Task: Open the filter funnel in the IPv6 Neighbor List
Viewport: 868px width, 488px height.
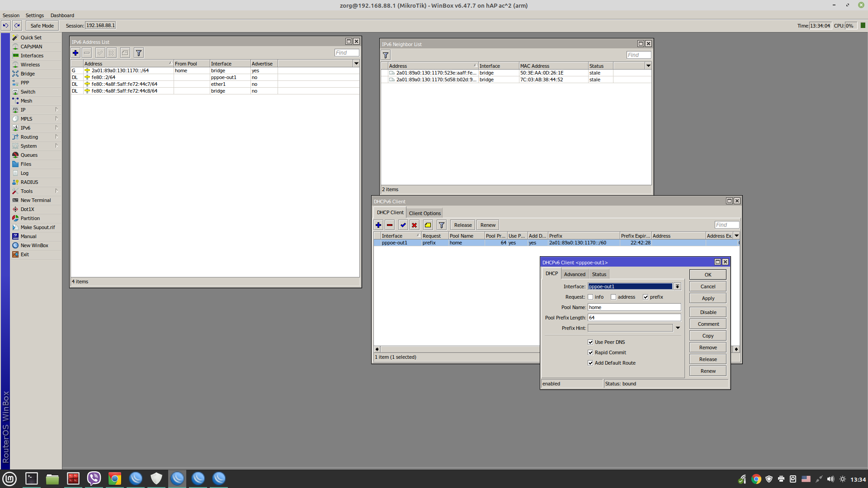Action: [x=386, y=55]
